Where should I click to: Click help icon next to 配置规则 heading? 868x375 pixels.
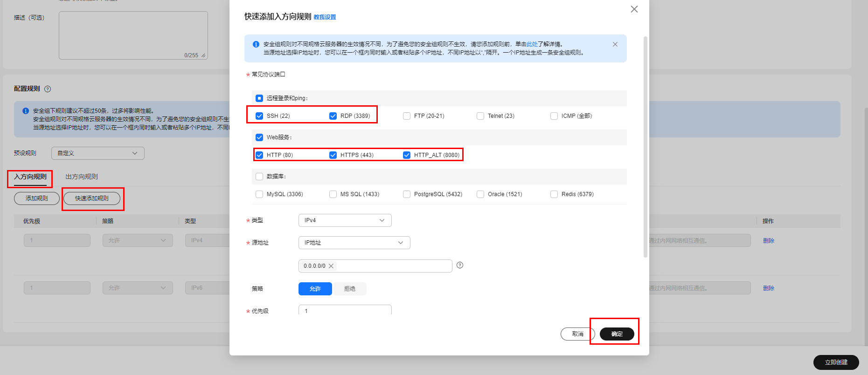[48, 89]
